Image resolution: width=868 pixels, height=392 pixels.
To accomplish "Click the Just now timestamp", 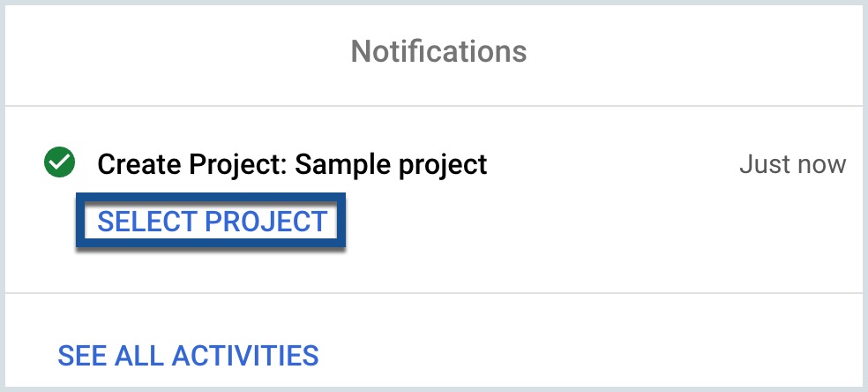I will [x=793, y=164].
